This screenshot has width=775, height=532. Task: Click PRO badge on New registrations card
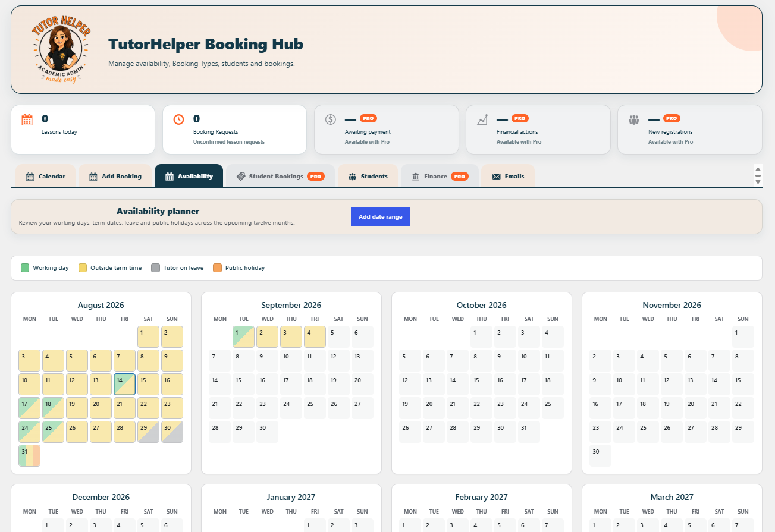(672, 118)
